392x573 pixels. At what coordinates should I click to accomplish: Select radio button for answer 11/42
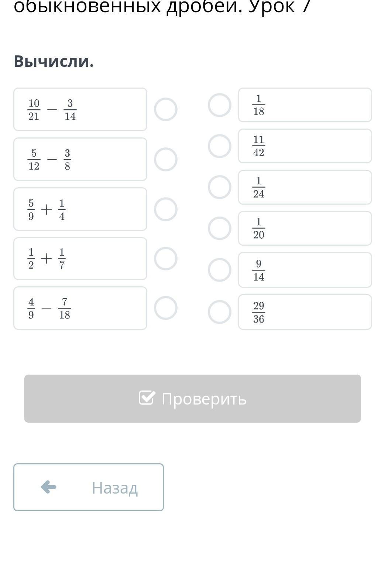pos(220,146)
